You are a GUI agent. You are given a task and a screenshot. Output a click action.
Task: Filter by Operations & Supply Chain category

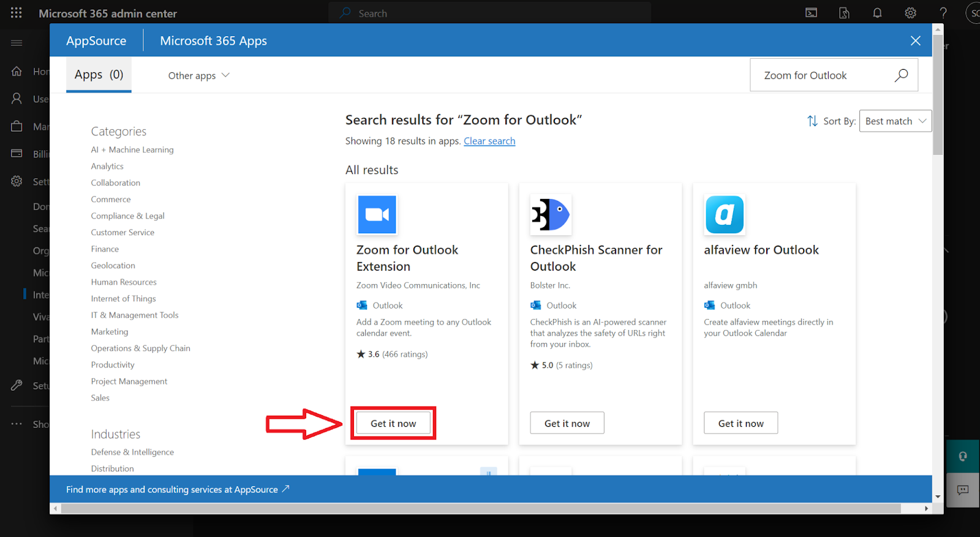140,348
